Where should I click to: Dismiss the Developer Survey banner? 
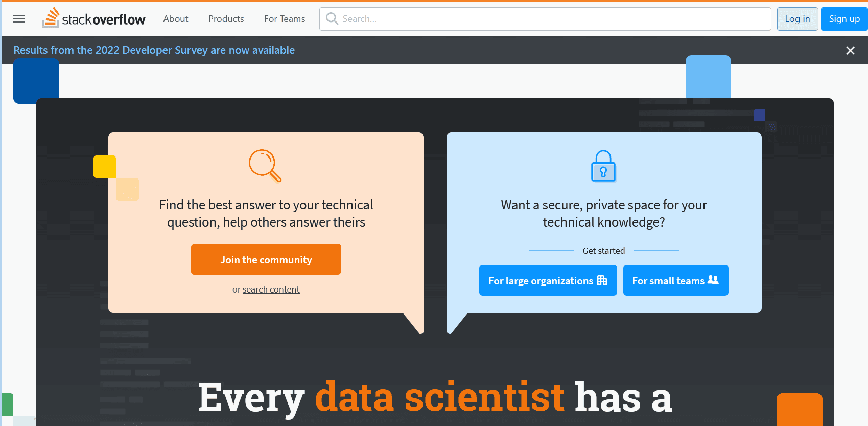point(850,50)
